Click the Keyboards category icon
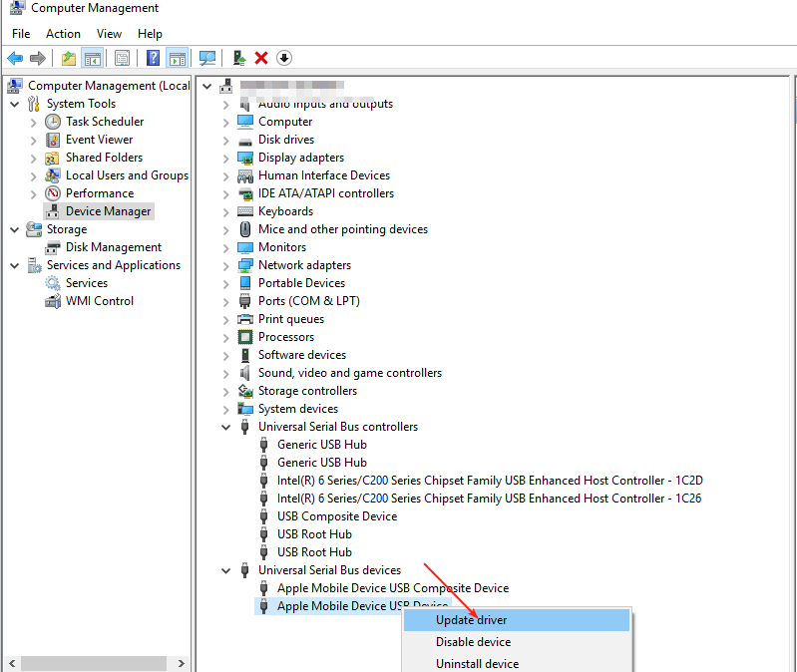The height and width of the screenshot is (672, 797). click(x=245, y=211)
